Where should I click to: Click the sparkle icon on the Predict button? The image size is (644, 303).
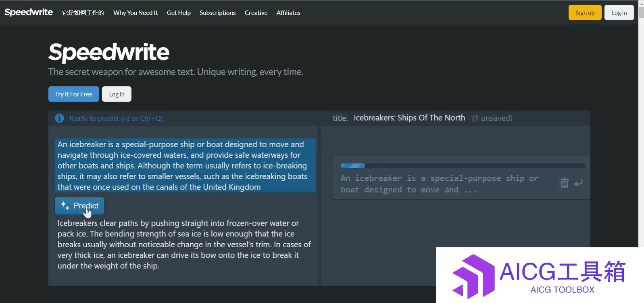pyautogui.click(x=65, y=206)
